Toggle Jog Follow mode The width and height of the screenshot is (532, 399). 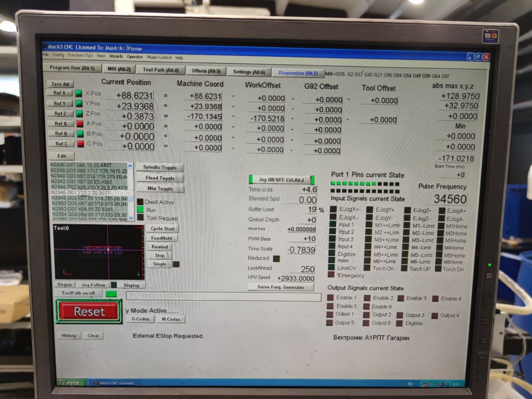(x=93, y=285)
